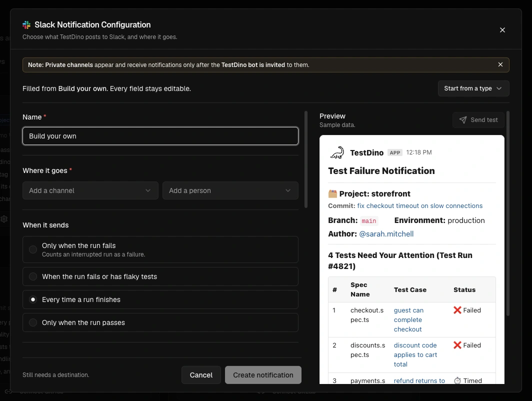Viewport: 532px width, 401px height.
Task: Click the Status column header in preview table
Action: point(464,289)
